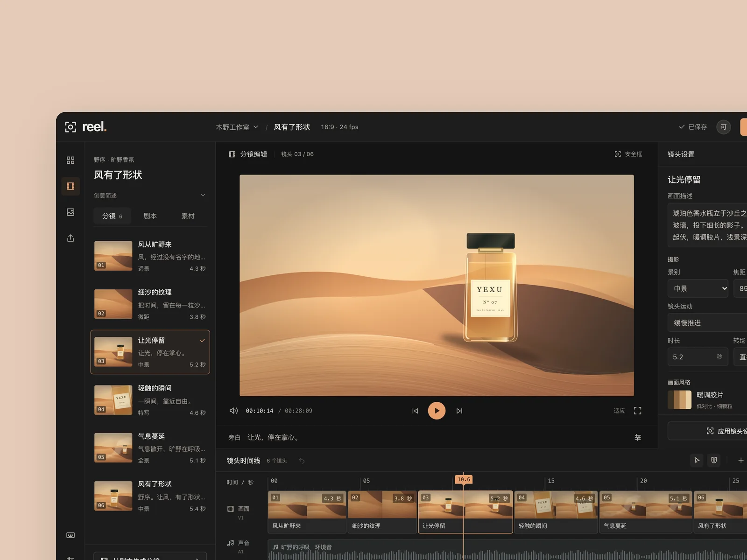The width and height of the screenshot is (747, 560).
Task: Select the storyboard film icon in sidebar
Action: (70, 186)
